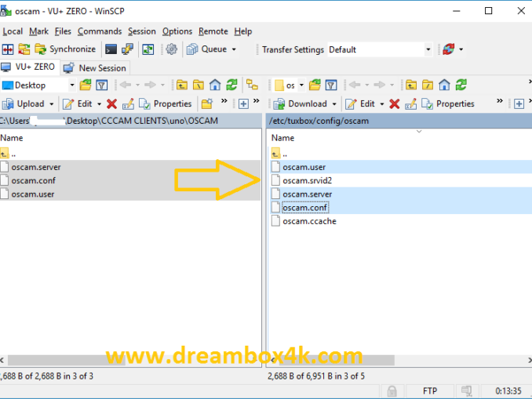This screenshot has height=399, width=532.
Task: Expand the Download dropdown arrow
Action: tap(334, 103)
